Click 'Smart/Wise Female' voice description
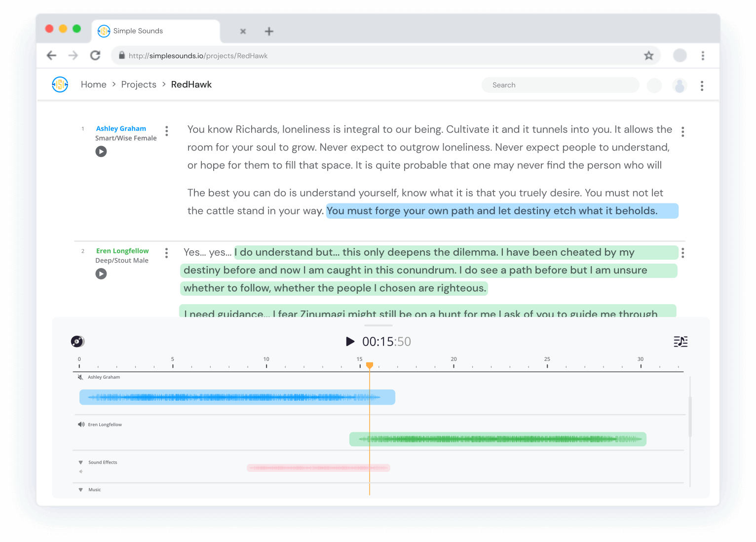 pyautogui.click(x=126, y=138)
